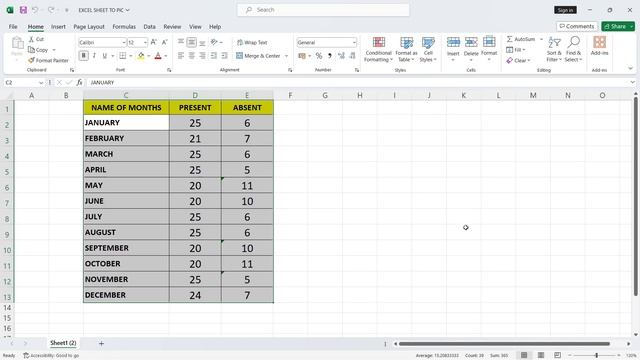Viewport: 640px width, 360px height.
Task: Clear cell contents with Clear eraser
Action: coord(518,60)
